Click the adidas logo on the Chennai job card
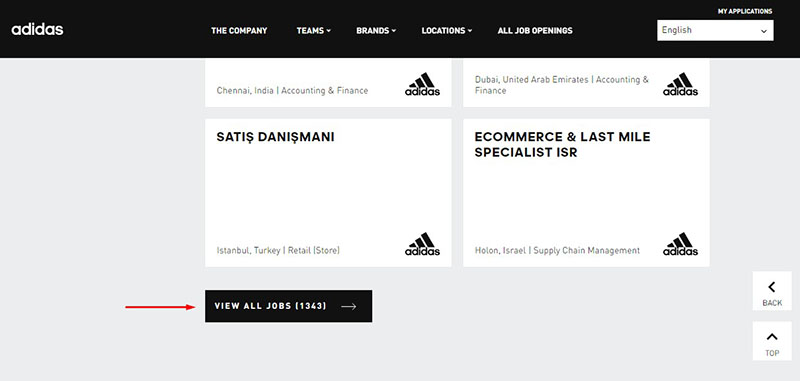The height and width of the screenshot is (381, 800). 422,85
